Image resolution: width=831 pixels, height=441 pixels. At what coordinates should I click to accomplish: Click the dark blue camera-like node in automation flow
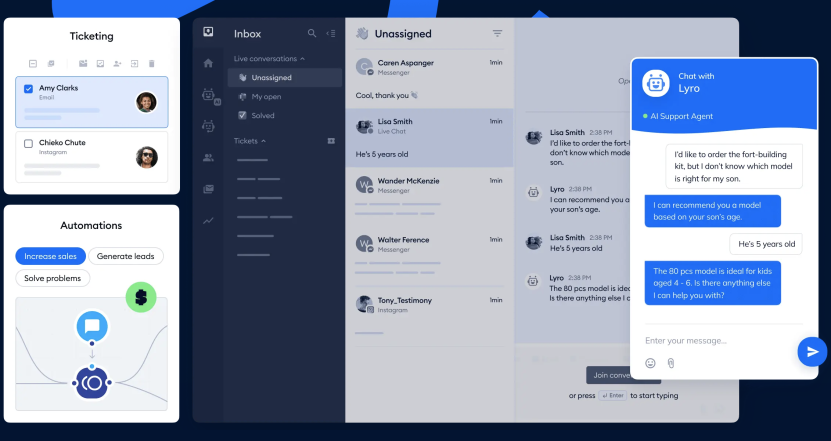pyautogui.click(x=92, y=382)
